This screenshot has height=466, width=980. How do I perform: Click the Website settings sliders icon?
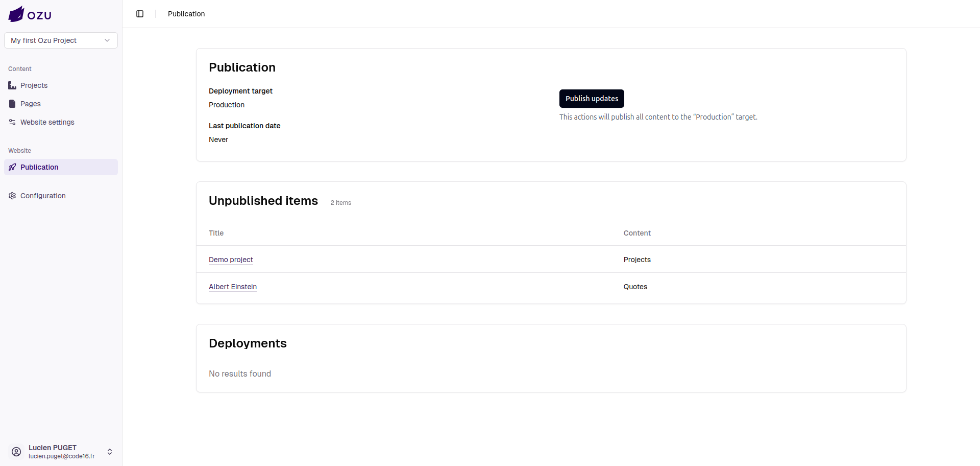(x=12, y=122)
